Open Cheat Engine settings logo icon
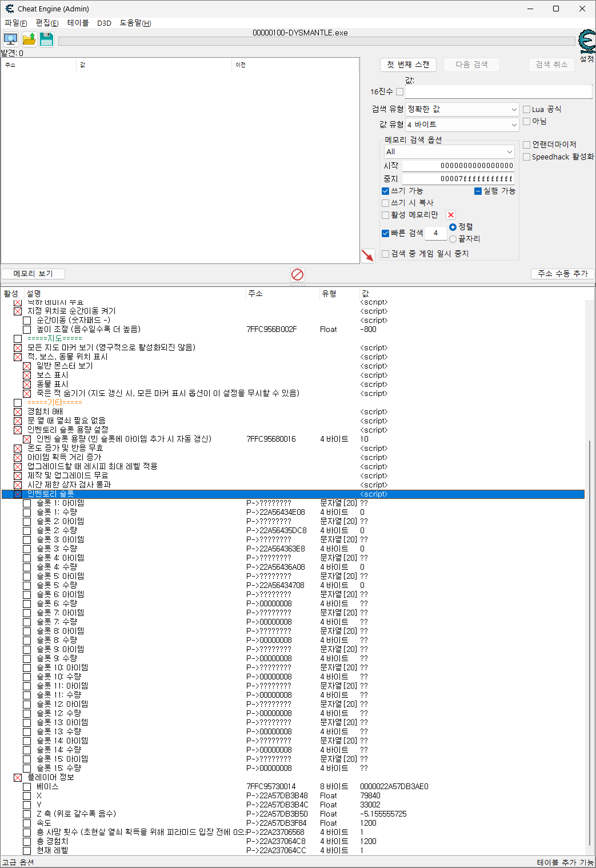 [x=586, y=42]
